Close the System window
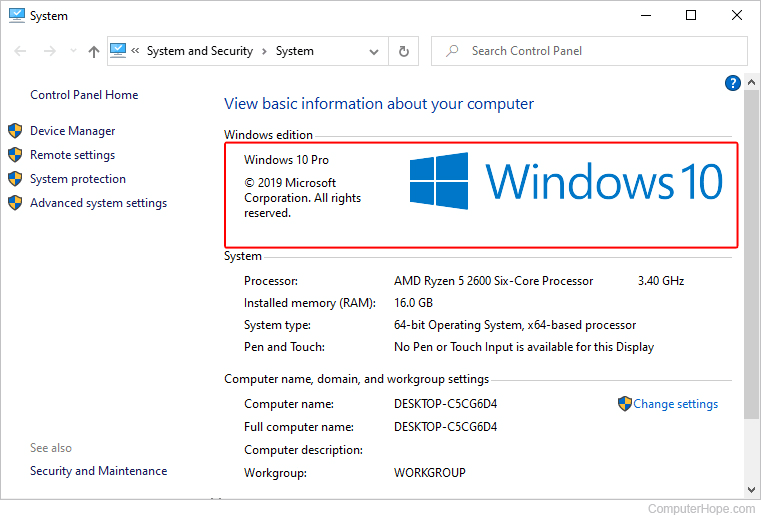 737,16
